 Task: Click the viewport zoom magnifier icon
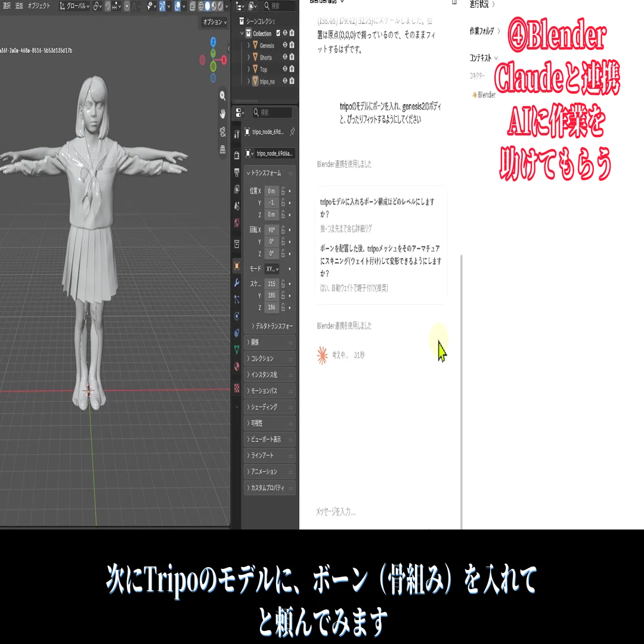222,95
